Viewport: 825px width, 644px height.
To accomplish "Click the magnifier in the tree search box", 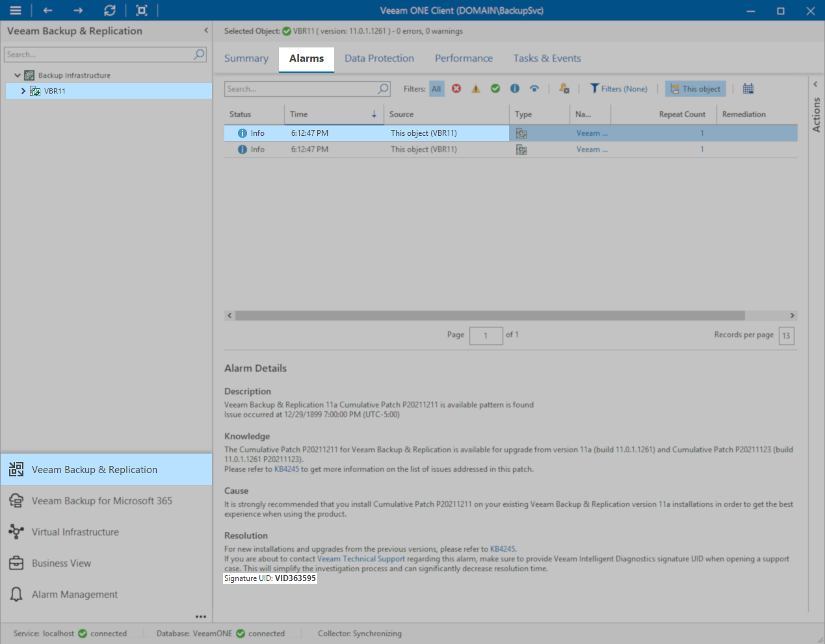I will coord(199,55).
